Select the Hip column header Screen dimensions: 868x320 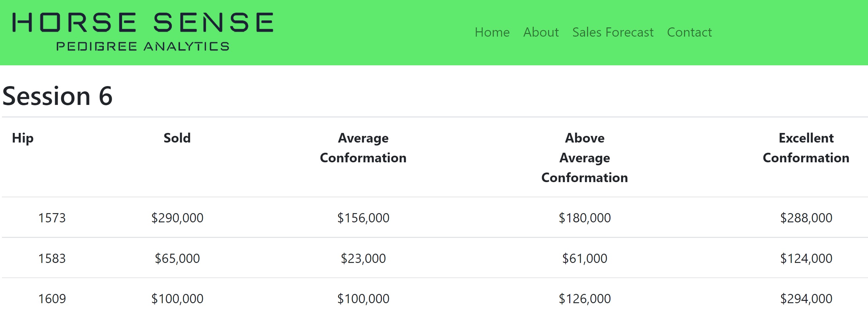tap(22, 138)
